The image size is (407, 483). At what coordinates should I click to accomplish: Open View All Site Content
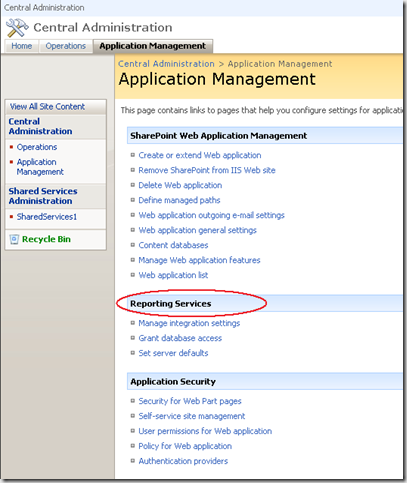pos(47,107)
